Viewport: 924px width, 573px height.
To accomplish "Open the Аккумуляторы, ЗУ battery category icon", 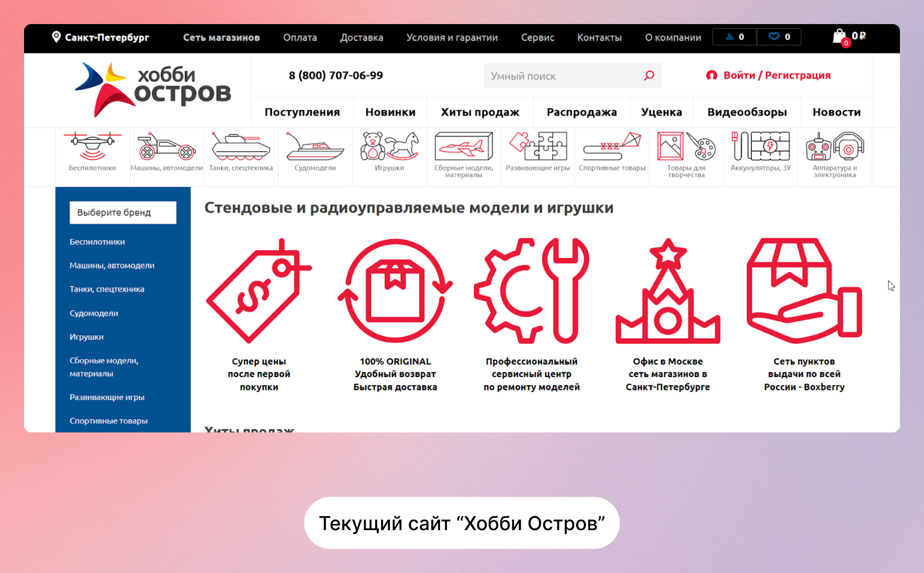I will [x=760, y=147].
